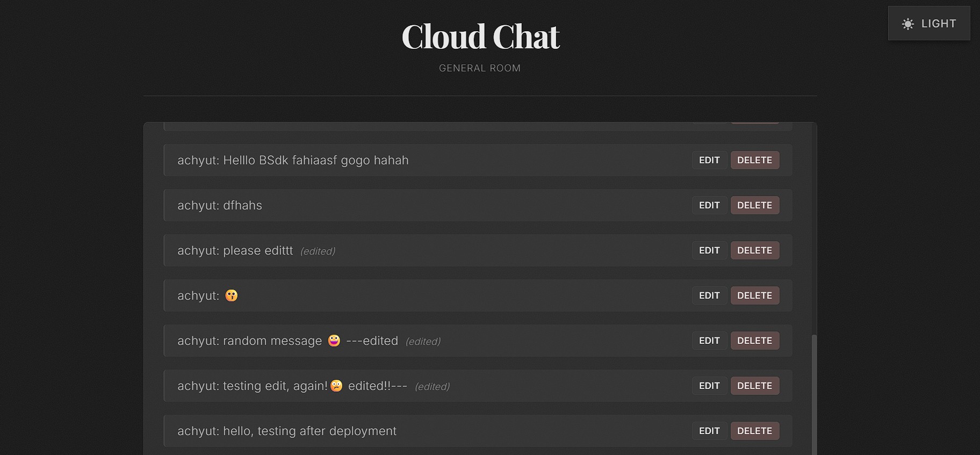
Task: Toggle the LIGHT theme switch
Action: click(929, 23)
